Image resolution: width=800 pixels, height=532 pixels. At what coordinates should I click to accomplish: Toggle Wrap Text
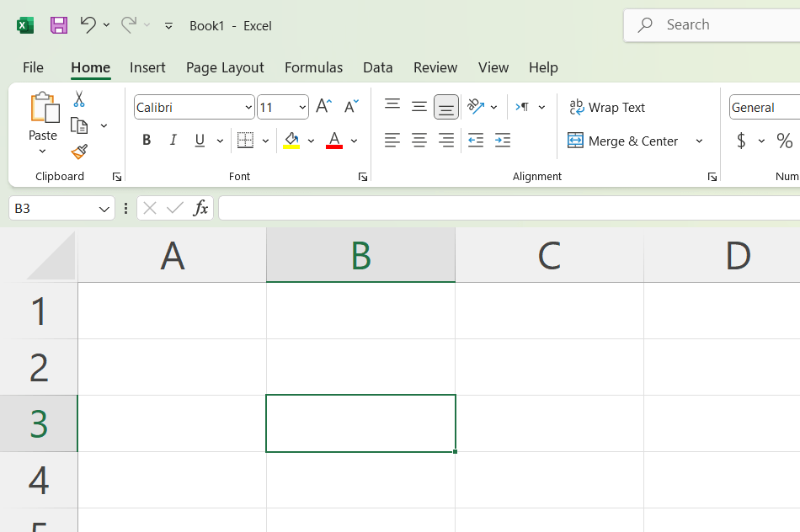[x=607, y=107]
